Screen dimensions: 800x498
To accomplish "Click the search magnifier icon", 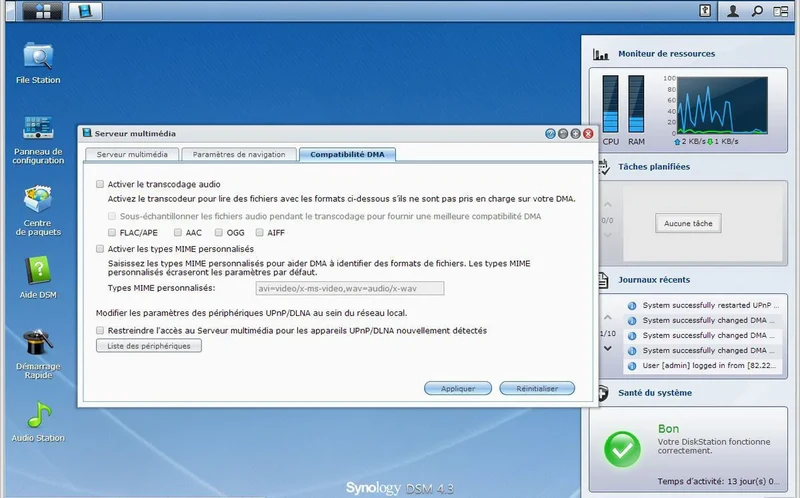I will [757, 11].
